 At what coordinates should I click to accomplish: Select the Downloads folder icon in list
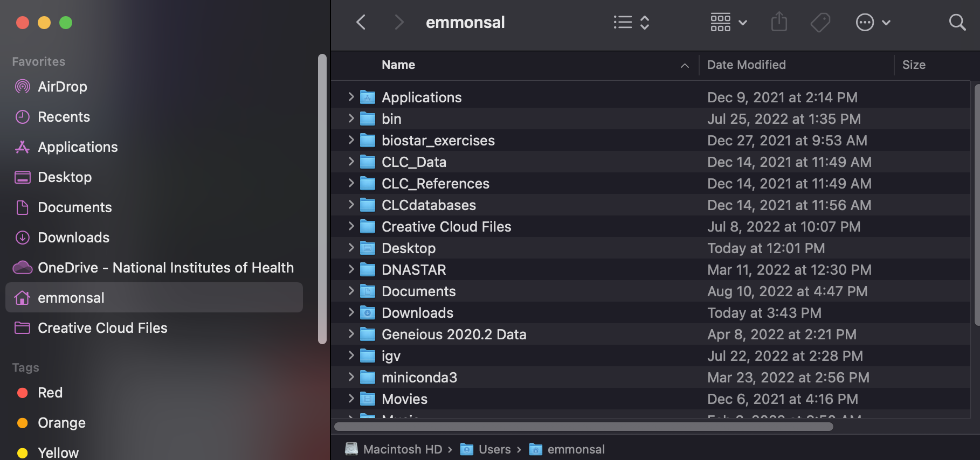click(368, 312)
